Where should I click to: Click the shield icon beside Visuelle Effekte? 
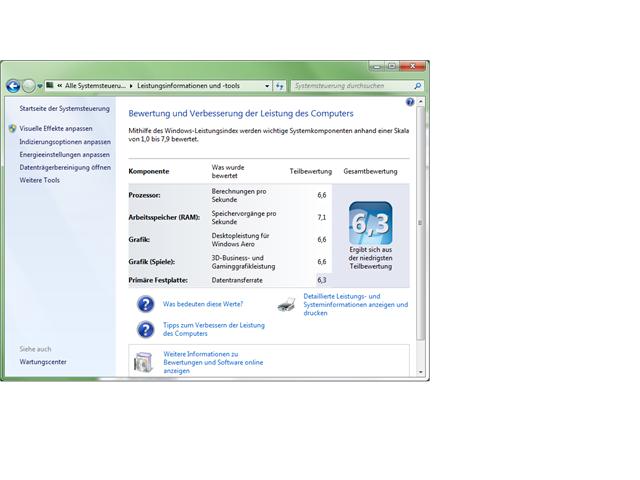click(x=12, y=129)
